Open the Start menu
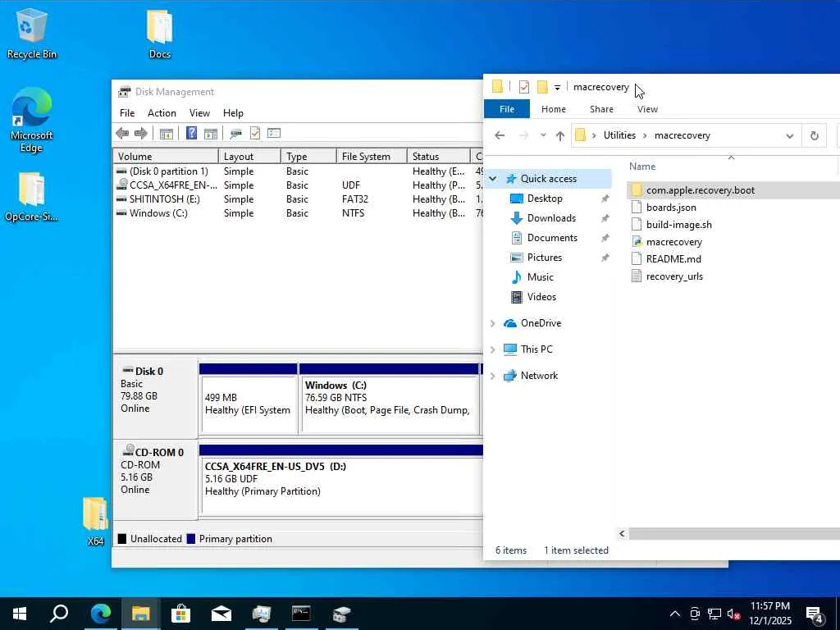The width and height of the screenshot is (840, 630). (20, 614)
